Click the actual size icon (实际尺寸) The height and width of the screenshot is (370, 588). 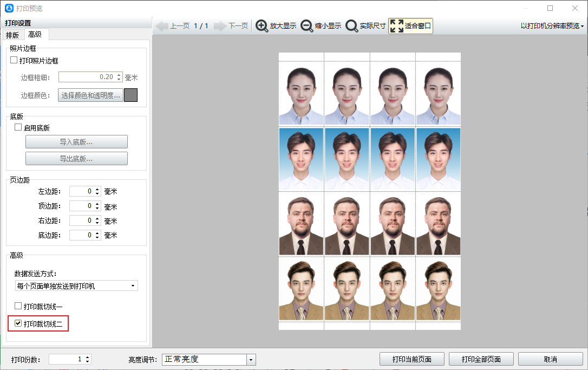(x=352, y=26)
